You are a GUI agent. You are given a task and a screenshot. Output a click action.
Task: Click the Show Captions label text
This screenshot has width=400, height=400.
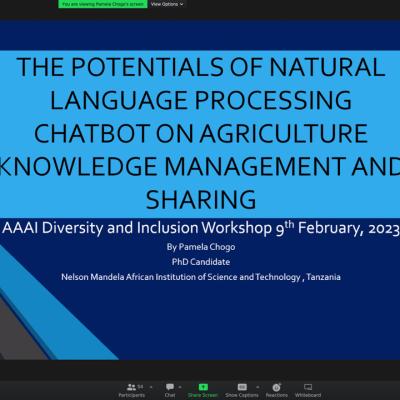click(242, 395)
